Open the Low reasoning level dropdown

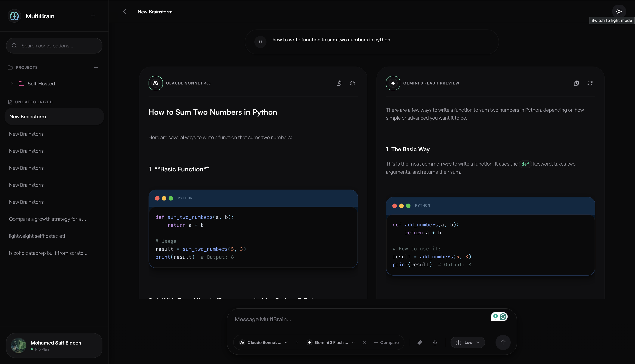click(x=468, y=342)
